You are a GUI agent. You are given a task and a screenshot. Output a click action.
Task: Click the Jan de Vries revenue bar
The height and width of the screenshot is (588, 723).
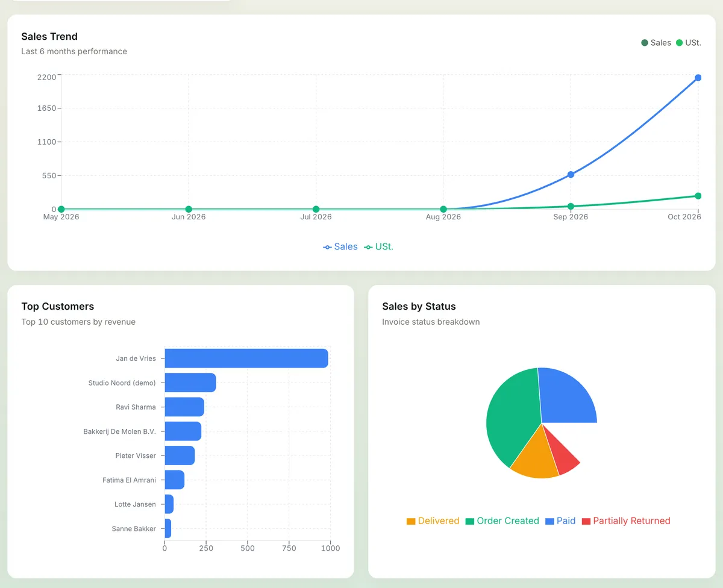click(x=246, y=358)
